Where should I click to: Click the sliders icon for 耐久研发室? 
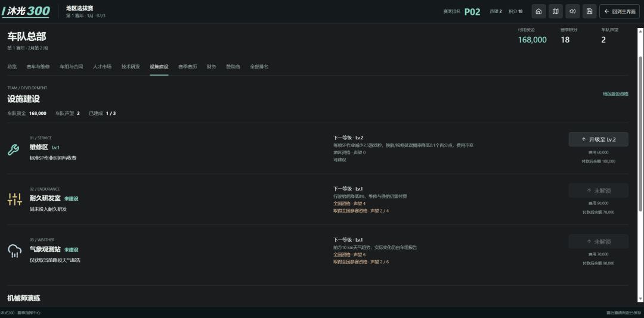pos(15,199)
